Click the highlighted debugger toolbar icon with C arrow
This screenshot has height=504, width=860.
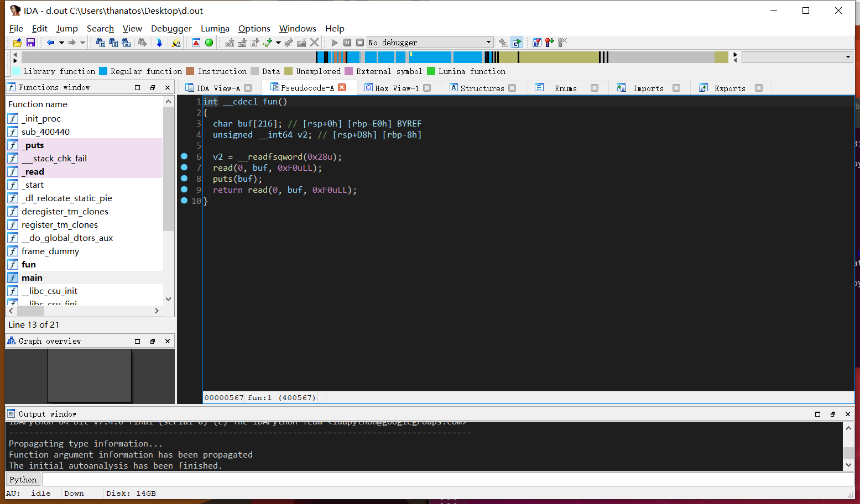tap(517, 43)
